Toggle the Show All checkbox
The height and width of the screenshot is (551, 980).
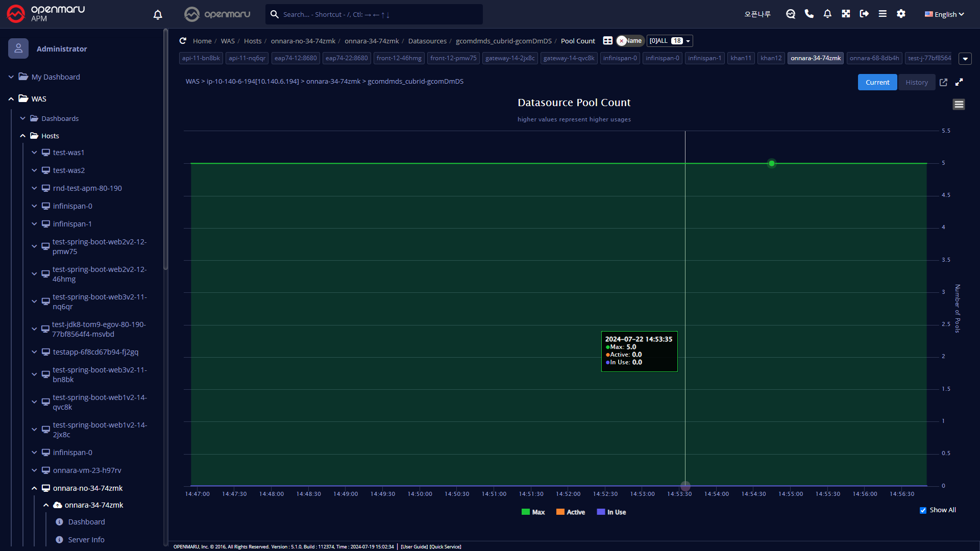coord(923,510)
